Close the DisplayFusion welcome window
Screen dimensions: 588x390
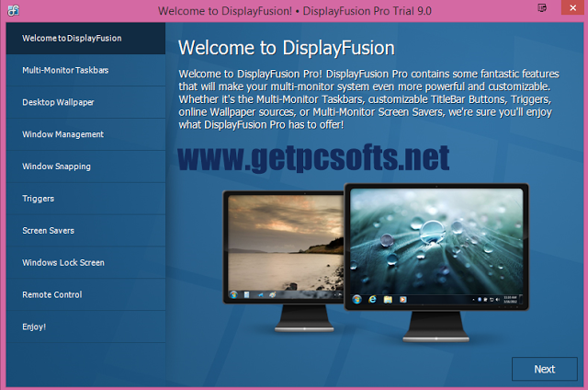572,7
